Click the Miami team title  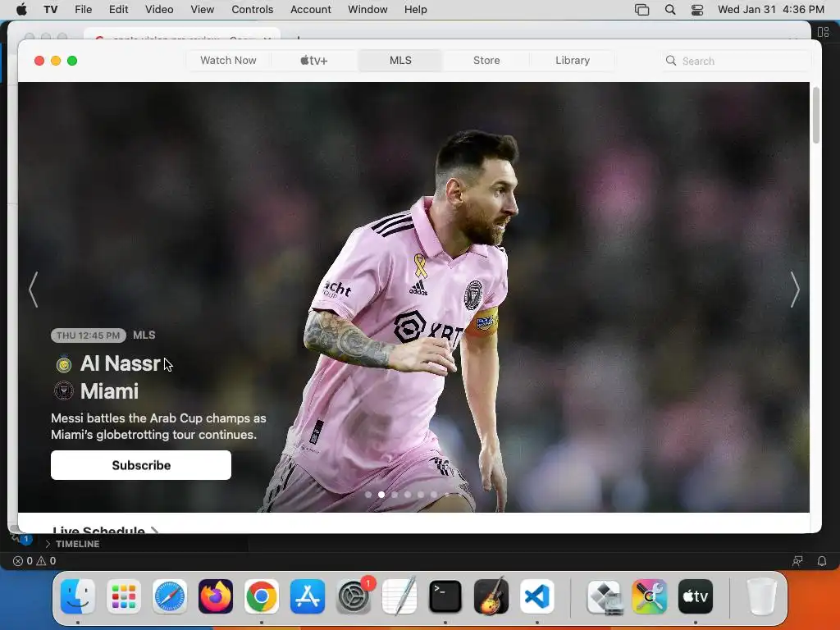point(109,391)
